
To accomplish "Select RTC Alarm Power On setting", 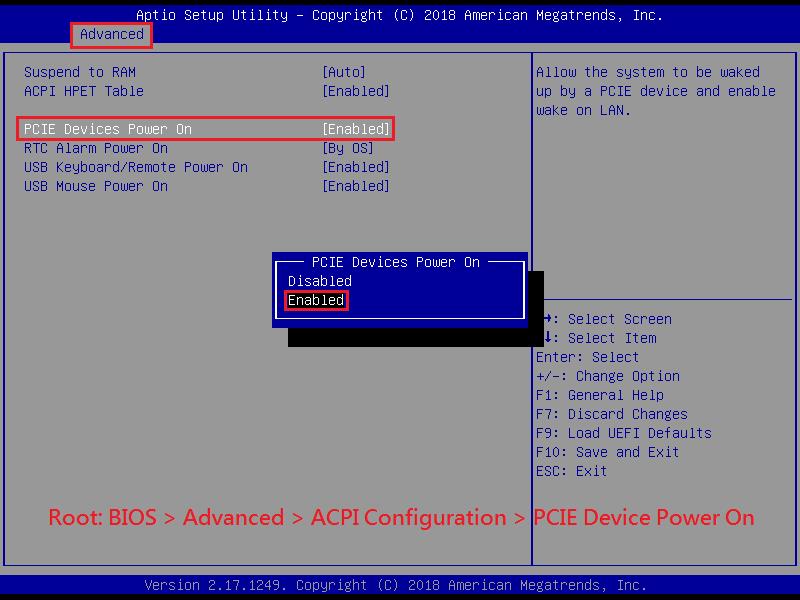I will tap(96, 148).
